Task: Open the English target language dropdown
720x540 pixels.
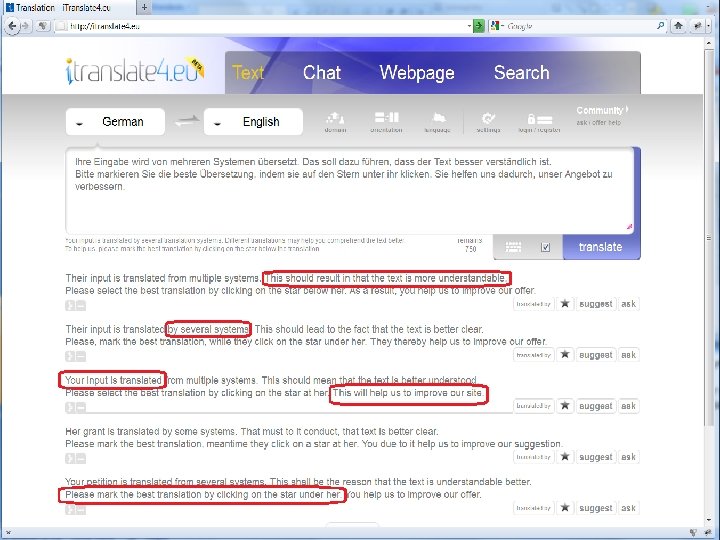Action: point(253,122)
